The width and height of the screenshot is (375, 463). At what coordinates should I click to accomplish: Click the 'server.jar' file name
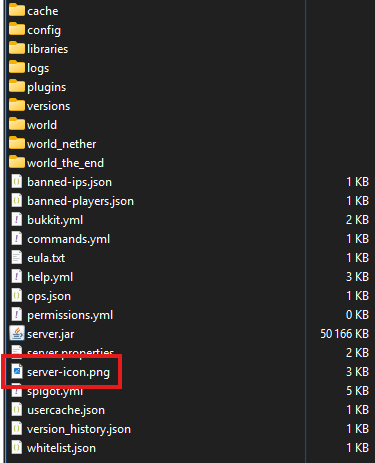click(x=51, y=334)
